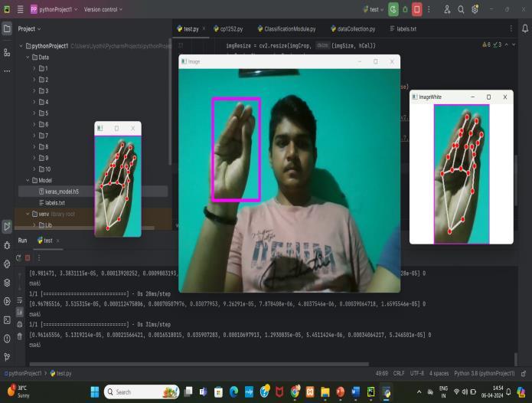Open the Debug tool window icon
The image size is (532, 403).
pyautogui.click(x=7, y=245)
